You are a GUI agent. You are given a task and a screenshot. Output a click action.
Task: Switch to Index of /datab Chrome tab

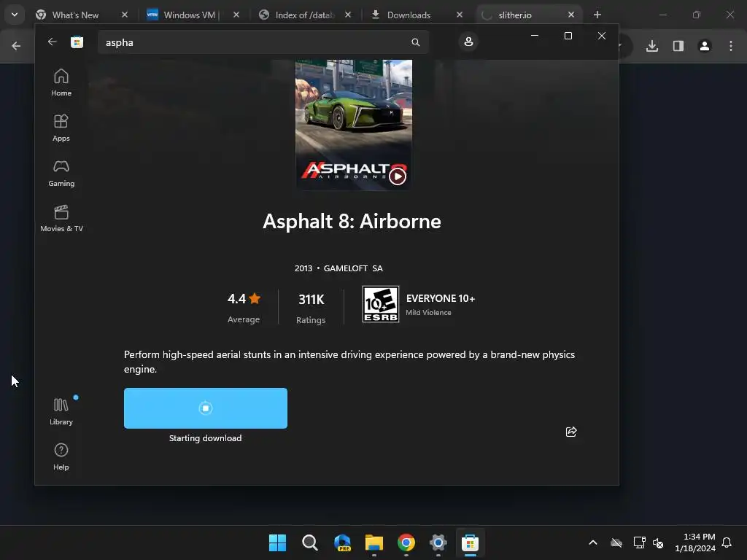304,15
